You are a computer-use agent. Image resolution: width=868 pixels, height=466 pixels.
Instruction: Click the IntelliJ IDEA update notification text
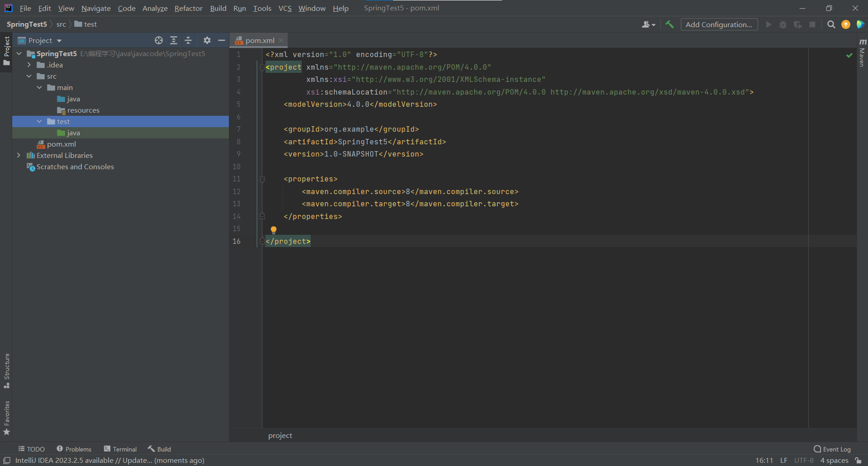[110, 460]
